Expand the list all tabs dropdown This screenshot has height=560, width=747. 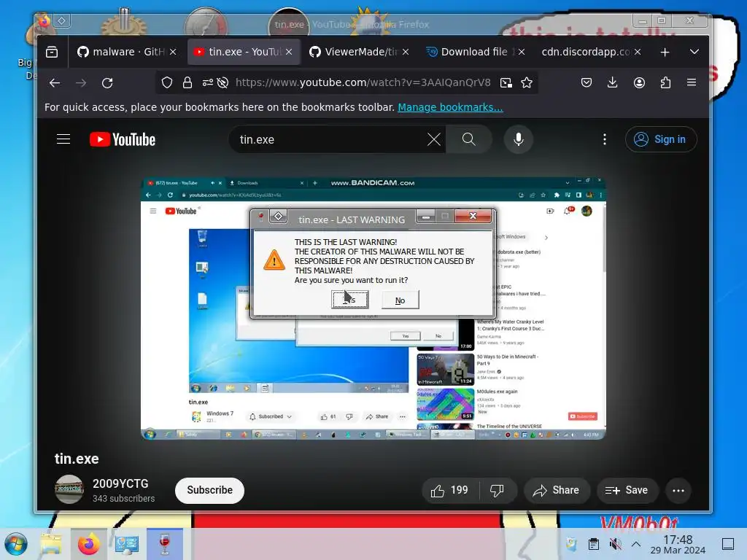coord(694,52)
